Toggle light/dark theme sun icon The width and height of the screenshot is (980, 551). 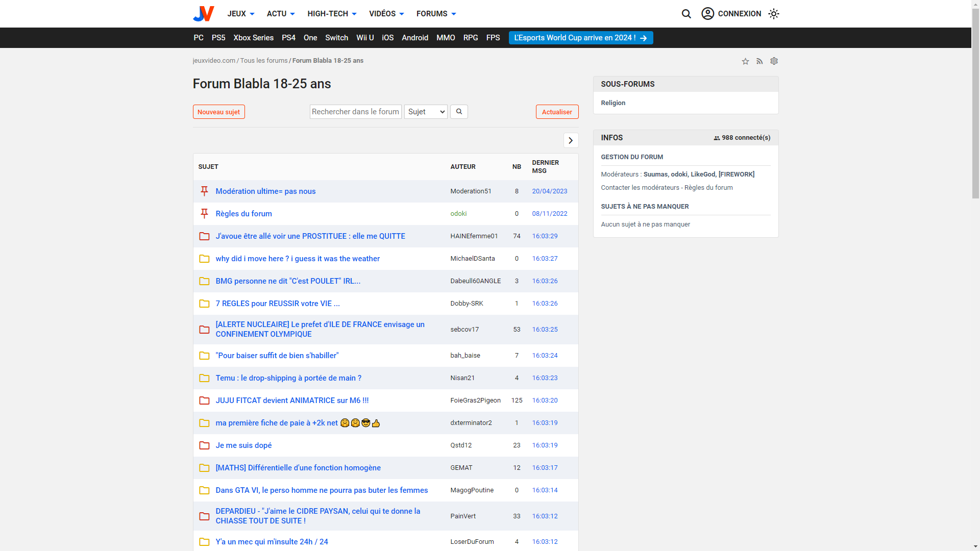click(x=774, y=14)
